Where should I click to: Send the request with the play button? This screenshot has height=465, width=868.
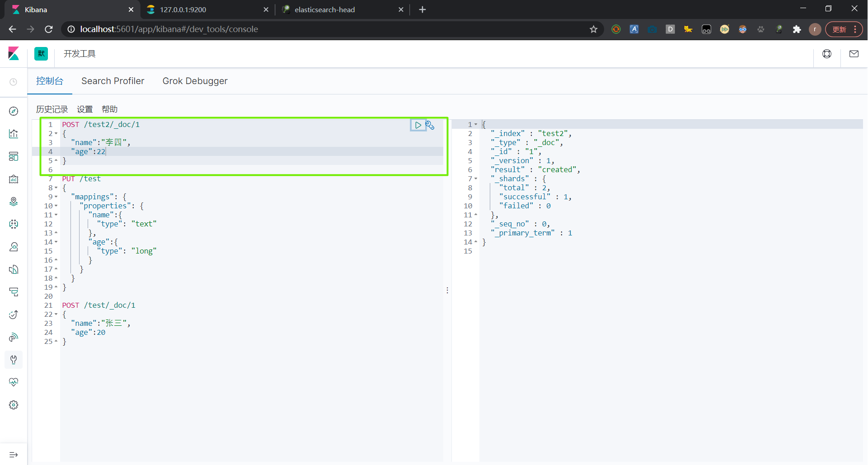pyautogui.click(x=418, y=125)
